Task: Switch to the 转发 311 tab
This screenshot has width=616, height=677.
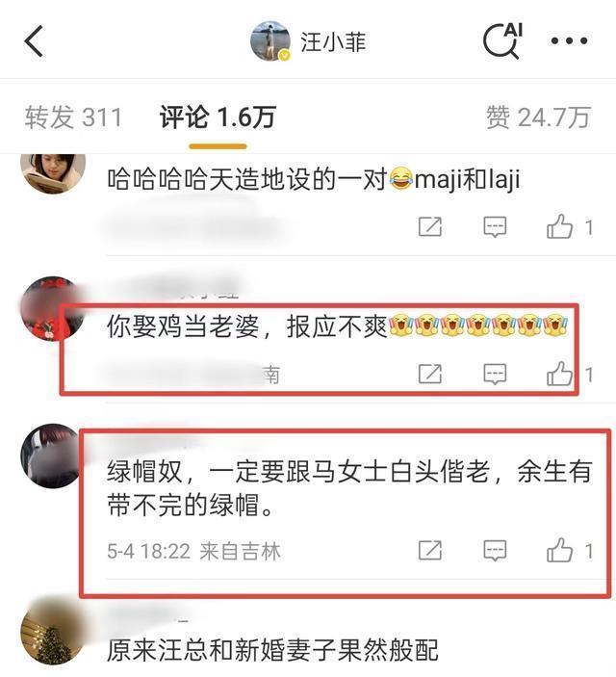Action: point(73,117)
